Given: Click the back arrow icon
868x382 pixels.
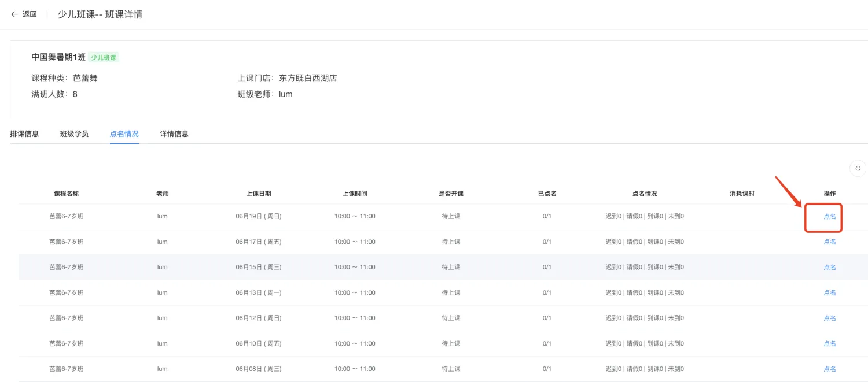Looking at the screenshot, I should pos(14,14).
